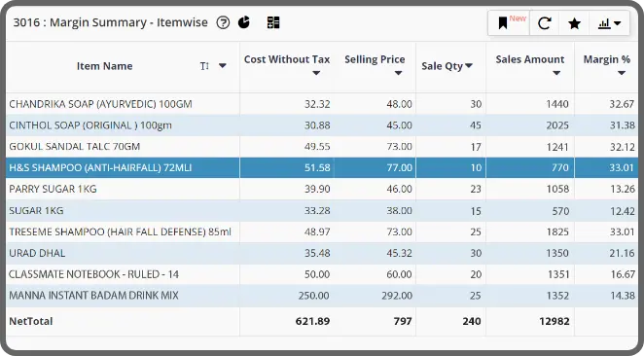The height and width of the screenshot is (356, 644).
Task: Click the Item Name column header
Action: tap(104, 66)
